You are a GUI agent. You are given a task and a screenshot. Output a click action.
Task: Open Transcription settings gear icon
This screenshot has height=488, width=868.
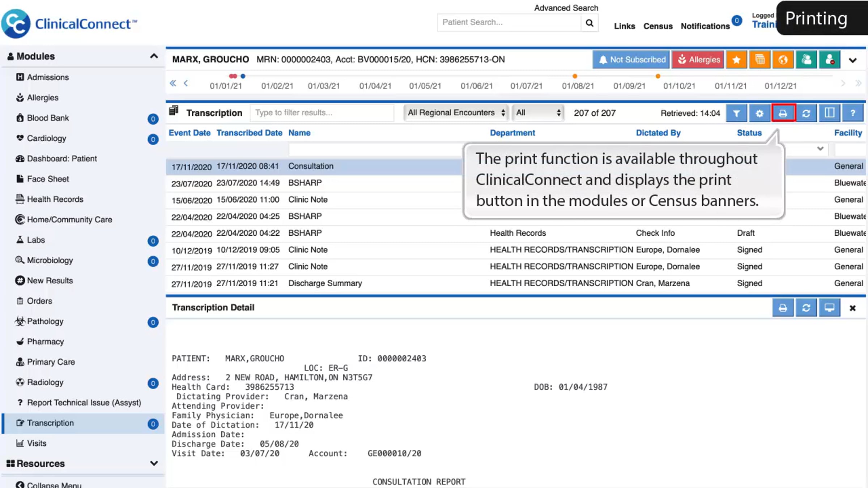[759, 114]
